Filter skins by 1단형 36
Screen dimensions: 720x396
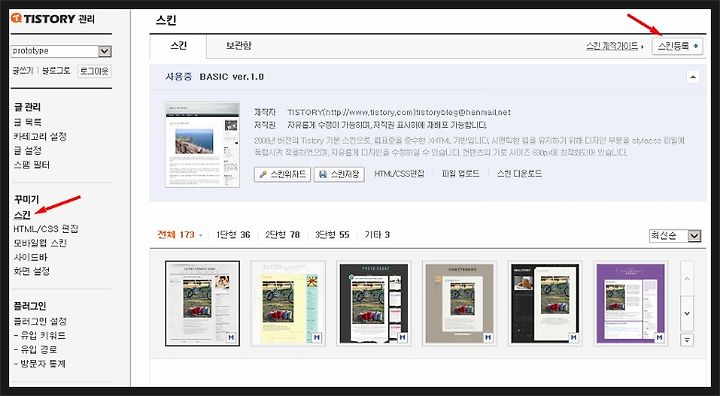(233, 235)
